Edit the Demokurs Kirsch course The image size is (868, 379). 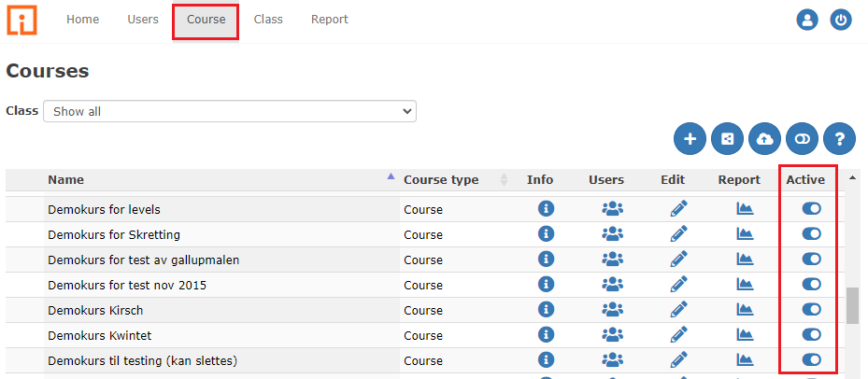(679, 310)
